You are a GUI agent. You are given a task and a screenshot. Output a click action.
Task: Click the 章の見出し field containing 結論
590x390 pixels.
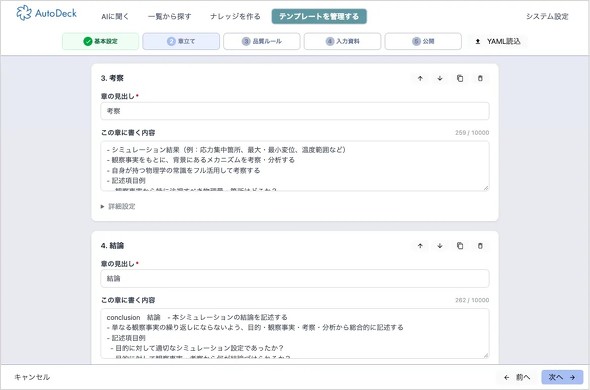pos(295,279)
